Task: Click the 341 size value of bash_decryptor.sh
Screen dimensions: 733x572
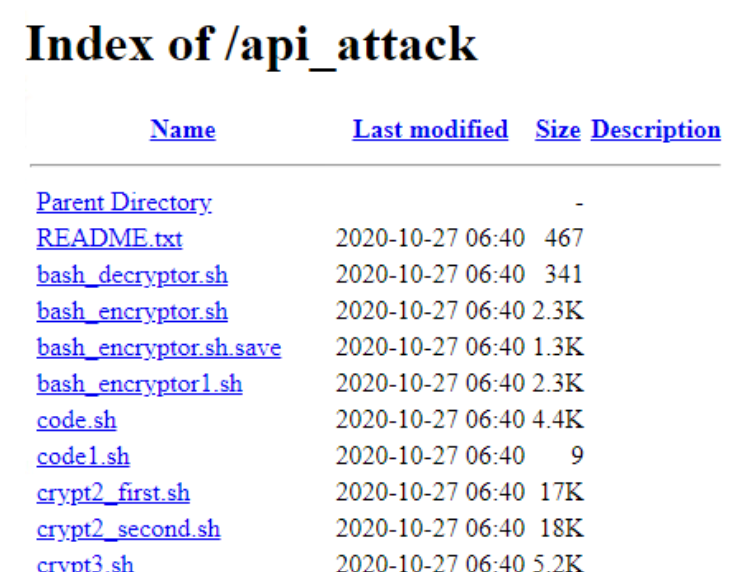Action: (564, 275)
